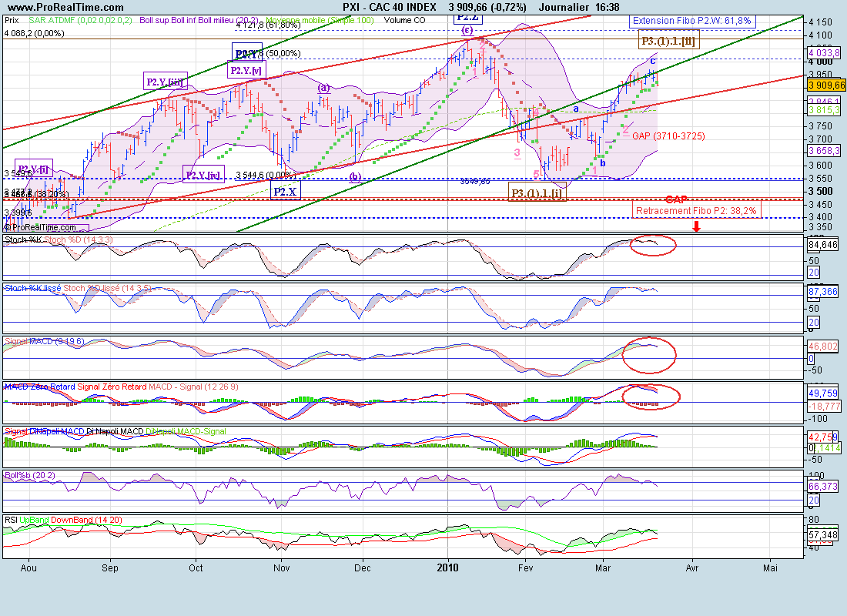Select the 4 121,8 (61,80%) Fibonacci level

pyautogui.click(x=269, y=25)
